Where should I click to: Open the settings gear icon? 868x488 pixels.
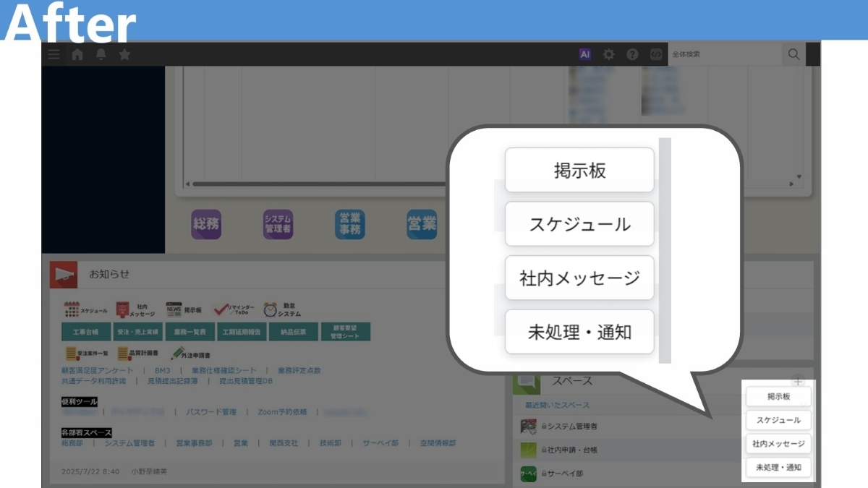point(609,54)
